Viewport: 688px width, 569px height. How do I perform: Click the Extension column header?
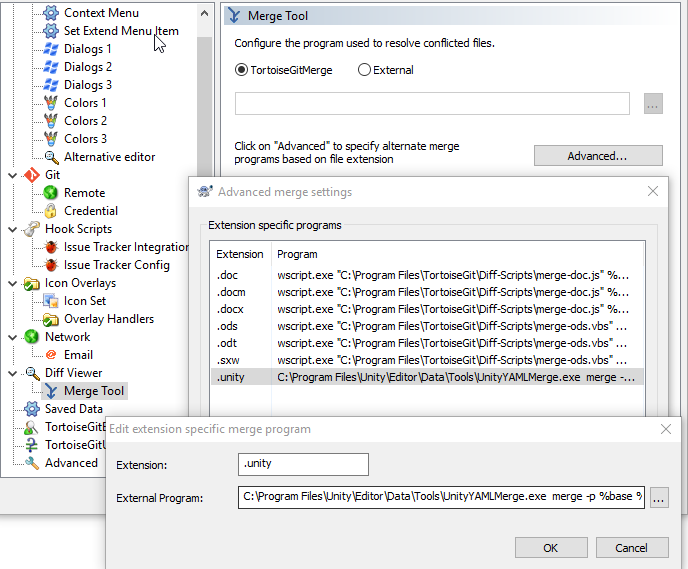coord(240,254)
